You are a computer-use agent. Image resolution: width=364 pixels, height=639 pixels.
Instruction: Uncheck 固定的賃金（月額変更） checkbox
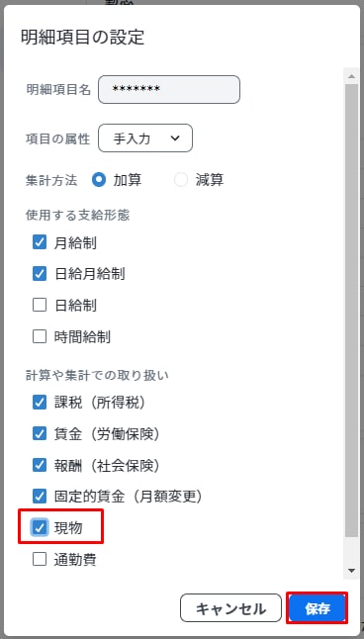click(40, 496)
